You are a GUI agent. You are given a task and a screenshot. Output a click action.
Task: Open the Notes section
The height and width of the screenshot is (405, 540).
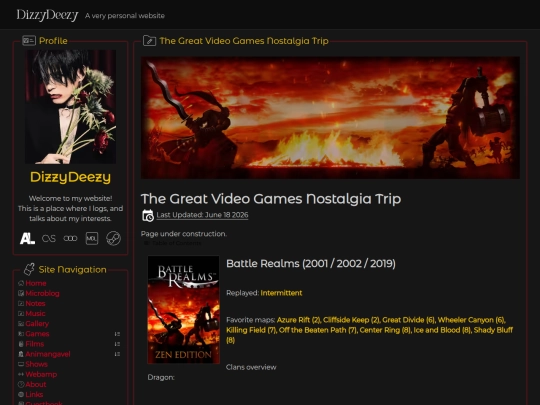coord(35,303)
